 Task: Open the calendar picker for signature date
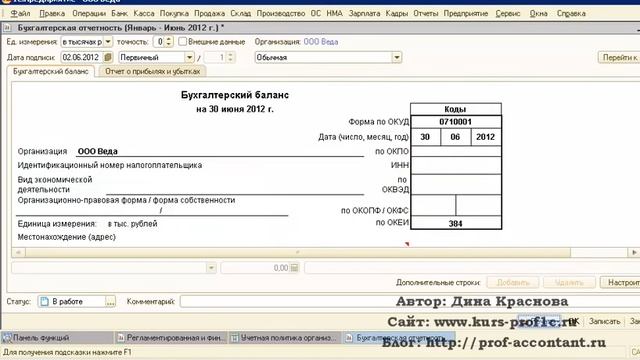point(108,57)
